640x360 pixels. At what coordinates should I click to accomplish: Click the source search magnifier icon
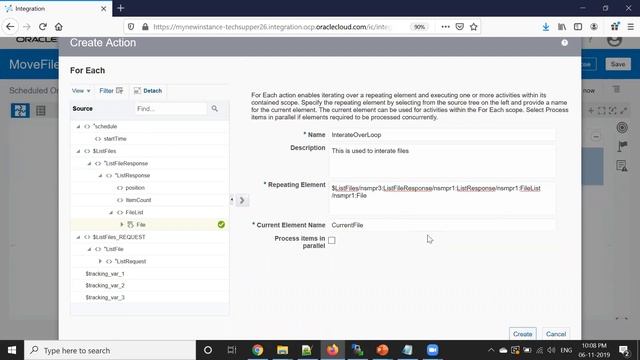pos(215,109)
